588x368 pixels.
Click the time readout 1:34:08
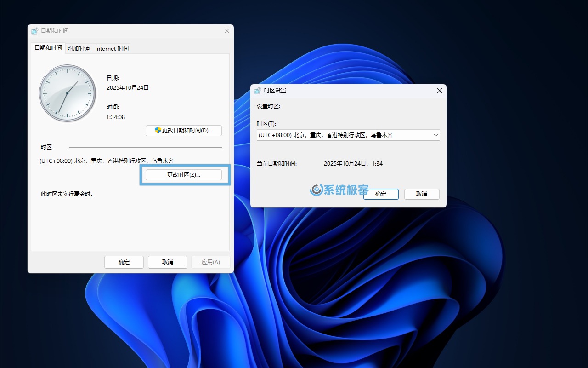click(x=115, y=117)
